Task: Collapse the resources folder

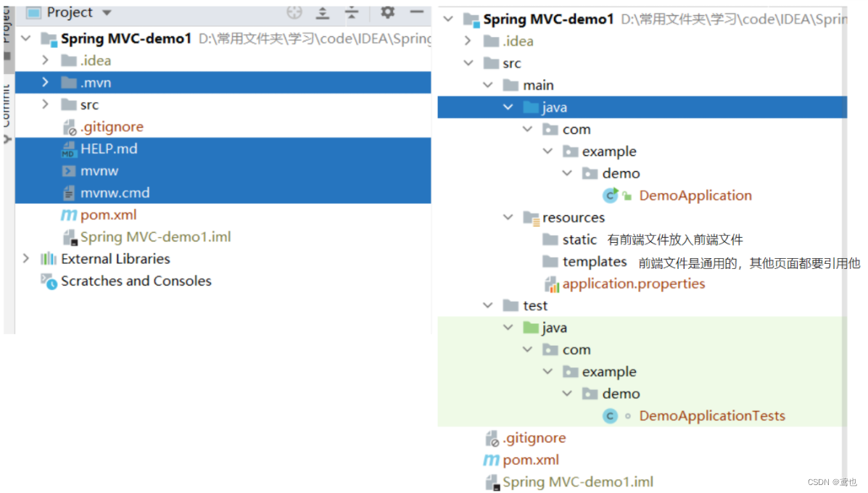Action: 508,217
